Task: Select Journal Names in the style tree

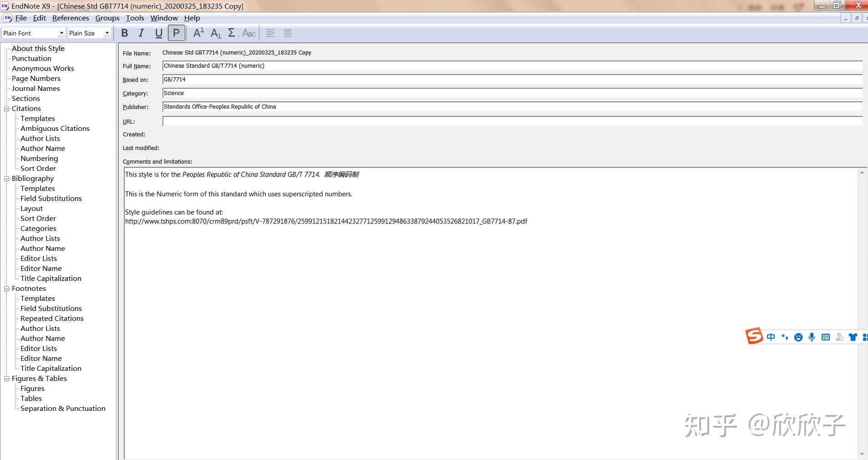Action: (36, 89)
